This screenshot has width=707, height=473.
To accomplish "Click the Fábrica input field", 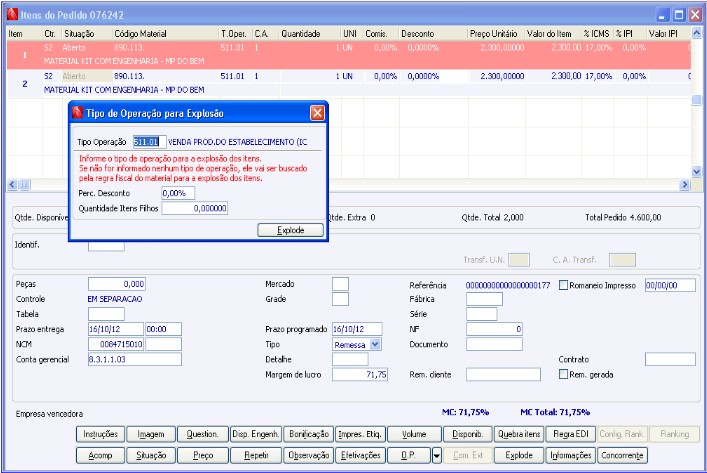I will click(484, 299).
